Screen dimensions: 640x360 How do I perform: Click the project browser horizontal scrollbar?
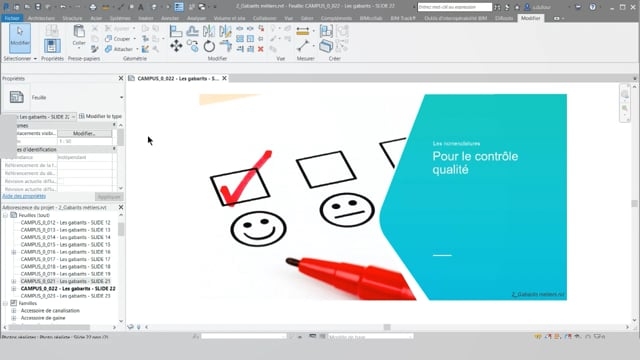pos(49,327)
